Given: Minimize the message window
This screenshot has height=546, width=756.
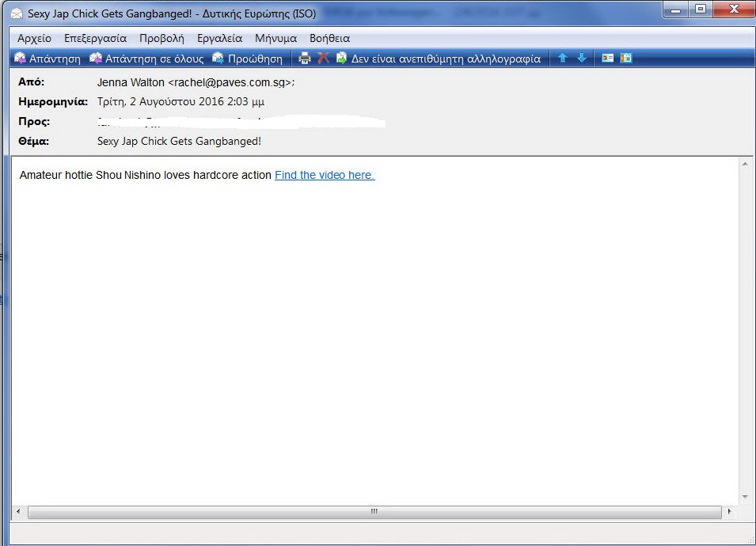Looking at the screenshot, I should [676, 9].
